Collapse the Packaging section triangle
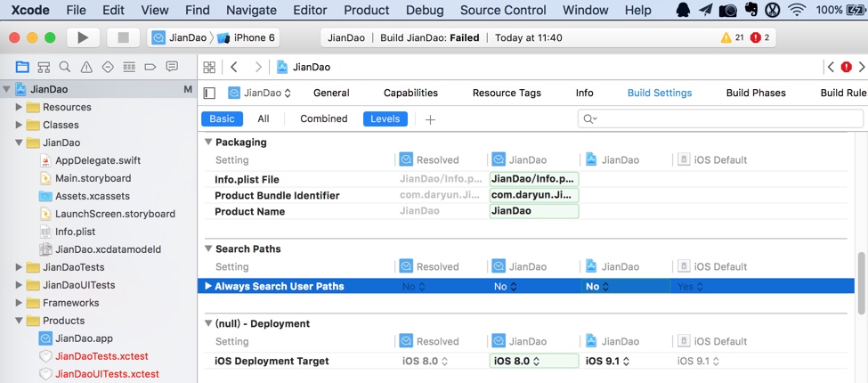Viewport: 868px width, 383px height. (x=208, y=142)
